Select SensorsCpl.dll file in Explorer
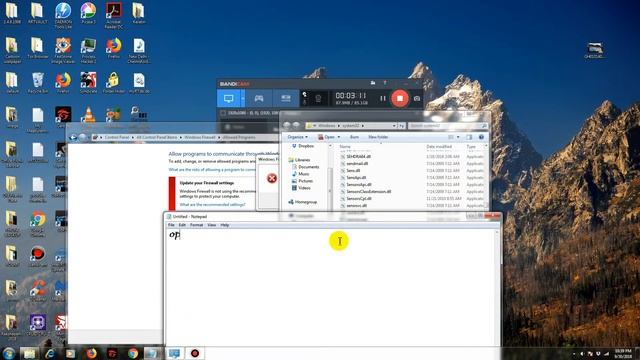The height and width of the screenshot is (360, 640). [x=356, y=198]
